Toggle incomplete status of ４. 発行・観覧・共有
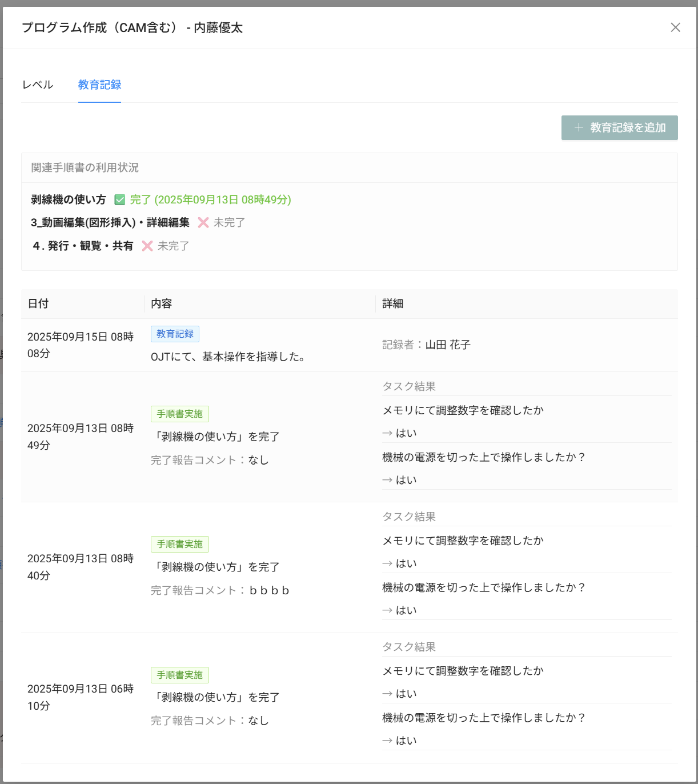This screenshot has height=784, width=698. [x=147, y=246]
